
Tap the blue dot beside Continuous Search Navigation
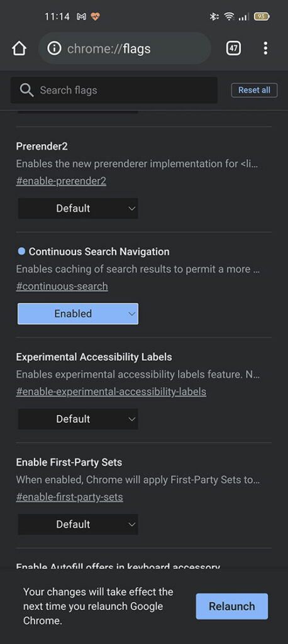21,251
